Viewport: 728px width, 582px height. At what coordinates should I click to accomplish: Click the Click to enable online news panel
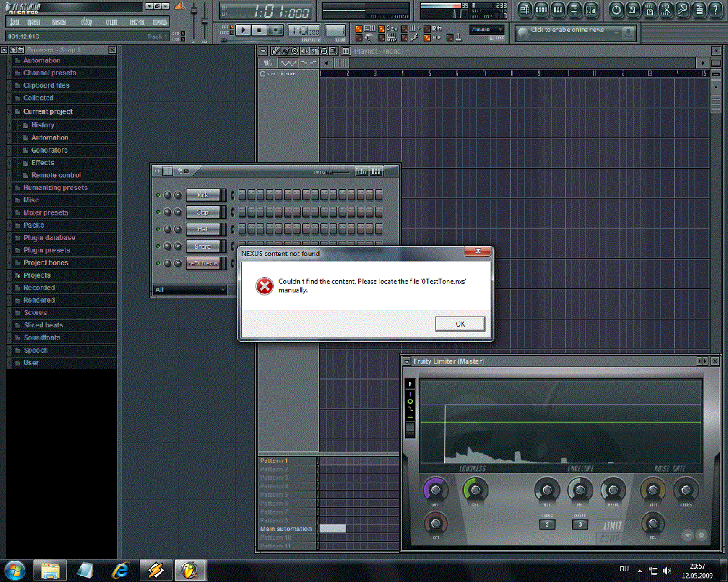click(575, 33)
